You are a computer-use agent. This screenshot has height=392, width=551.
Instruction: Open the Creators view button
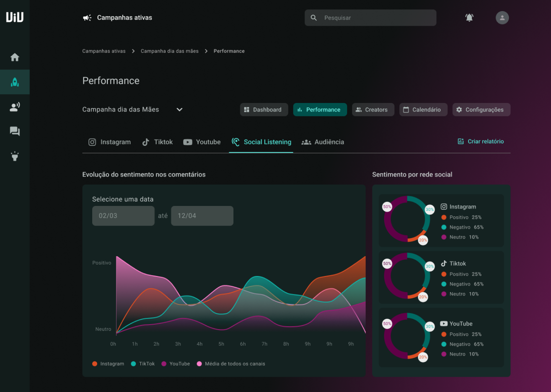click(x=373, y=109)
